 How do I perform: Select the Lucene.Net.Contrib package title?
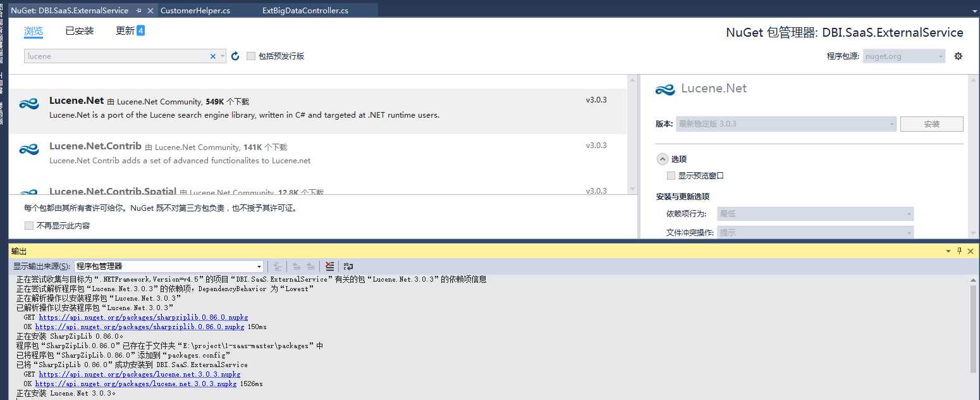[95, 146]
